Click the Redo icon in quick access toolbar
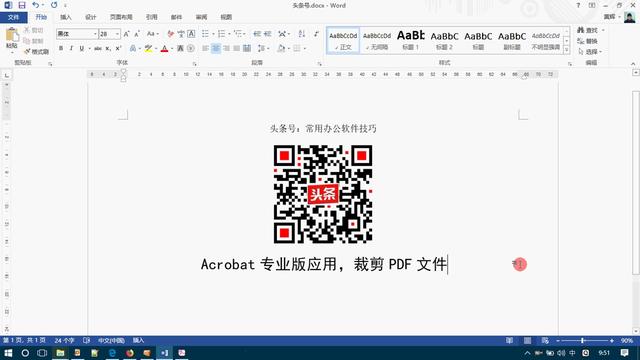Image resolution: width=640 pixels, height=360 pixels. (54, 5)
